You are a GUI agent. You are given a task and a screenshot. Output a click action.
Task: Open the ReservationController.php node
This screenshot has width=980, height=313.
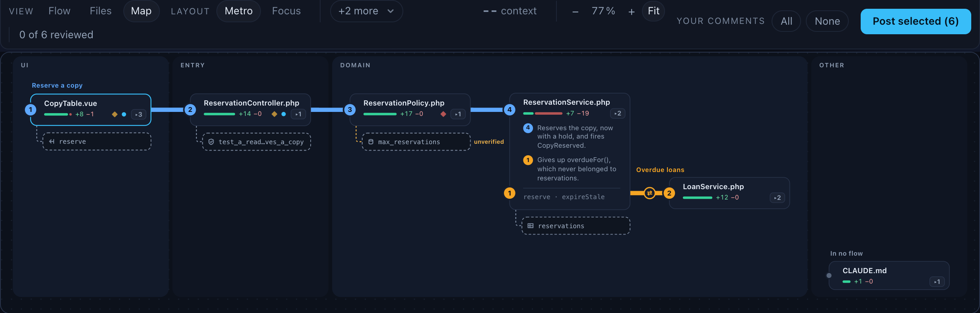[x=251, y=110]
